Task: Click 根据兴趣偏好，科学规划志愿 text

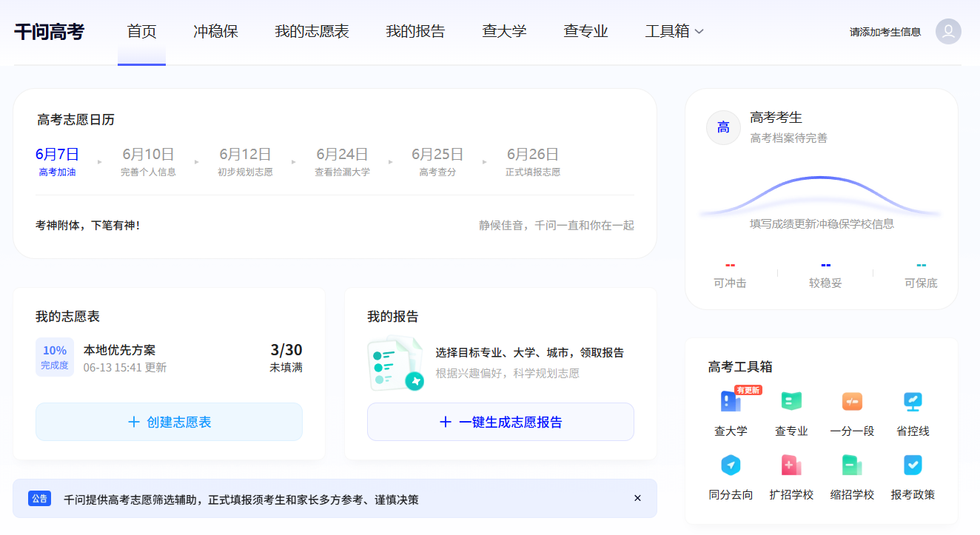Action: [507, 374]
